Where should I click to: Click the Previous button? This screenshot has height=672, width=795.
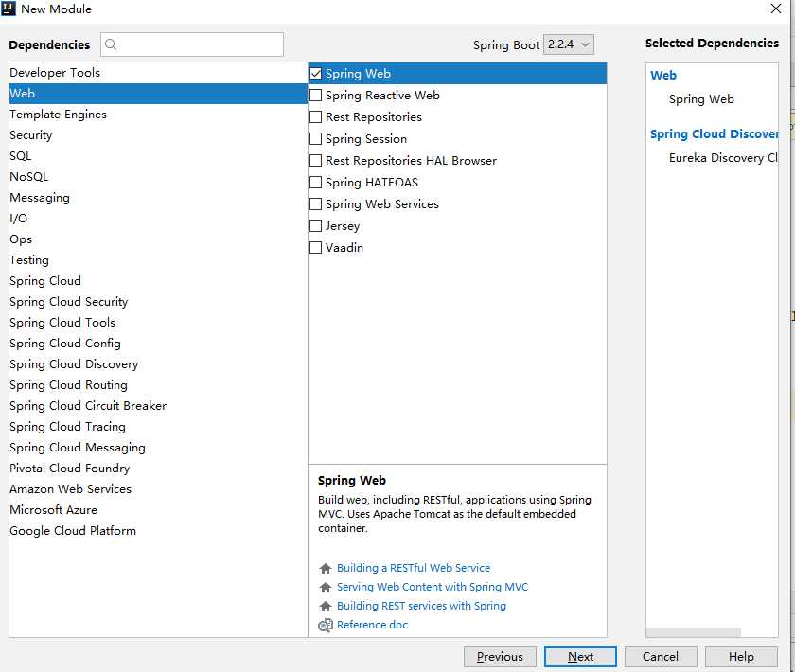point(500,657)
